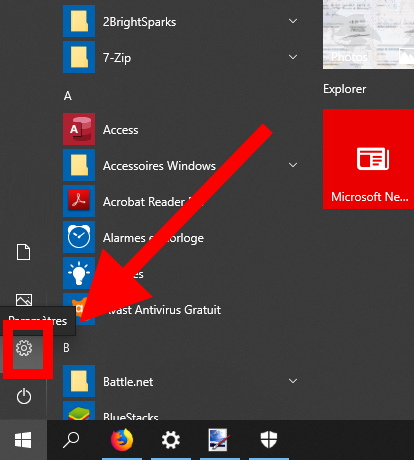Select the Battle.net label

[x=128, y=382]
